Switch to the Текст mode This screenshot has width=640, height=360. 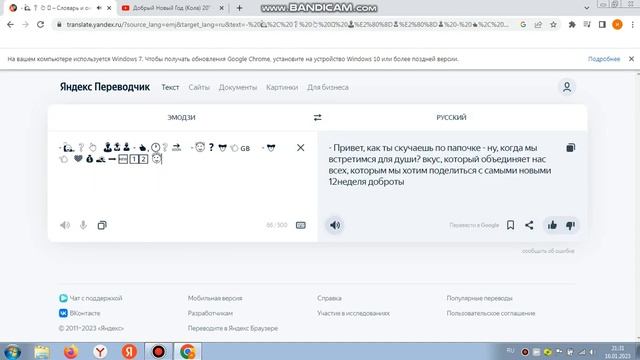coord(170,87)
